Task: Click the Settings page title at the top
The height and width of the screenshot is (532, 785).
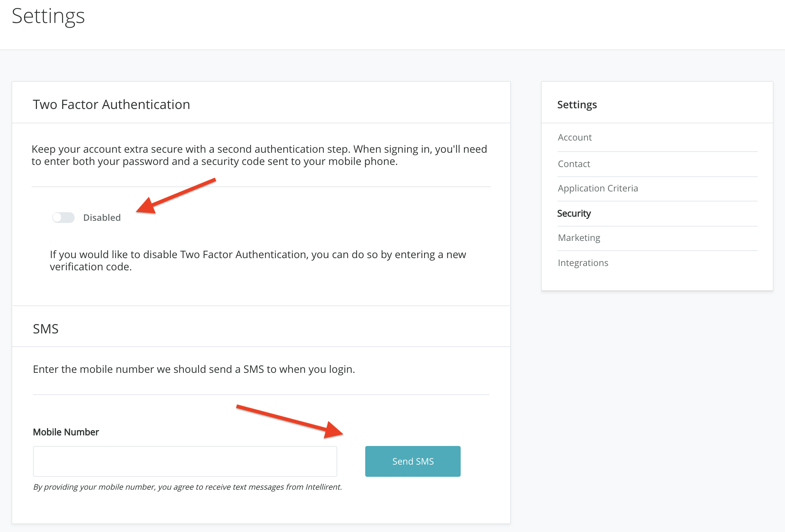Action: 48,16
